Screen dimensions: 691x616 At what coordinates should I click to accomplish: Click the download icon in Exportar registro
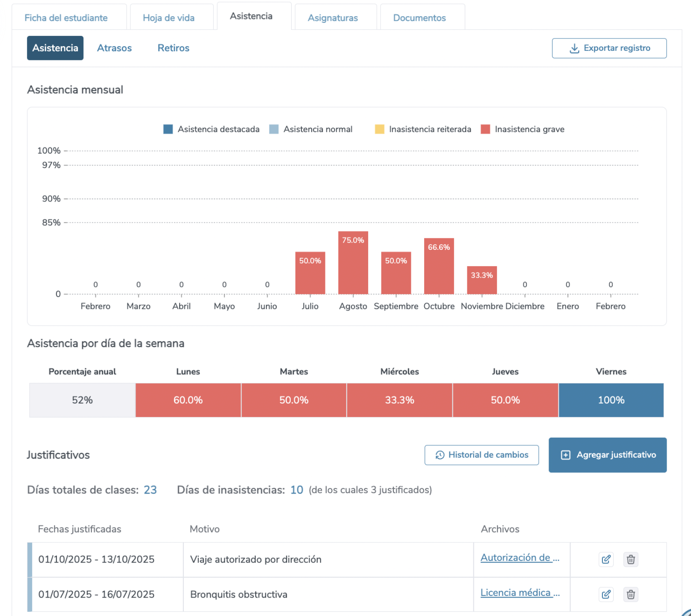tap(574, 48)
